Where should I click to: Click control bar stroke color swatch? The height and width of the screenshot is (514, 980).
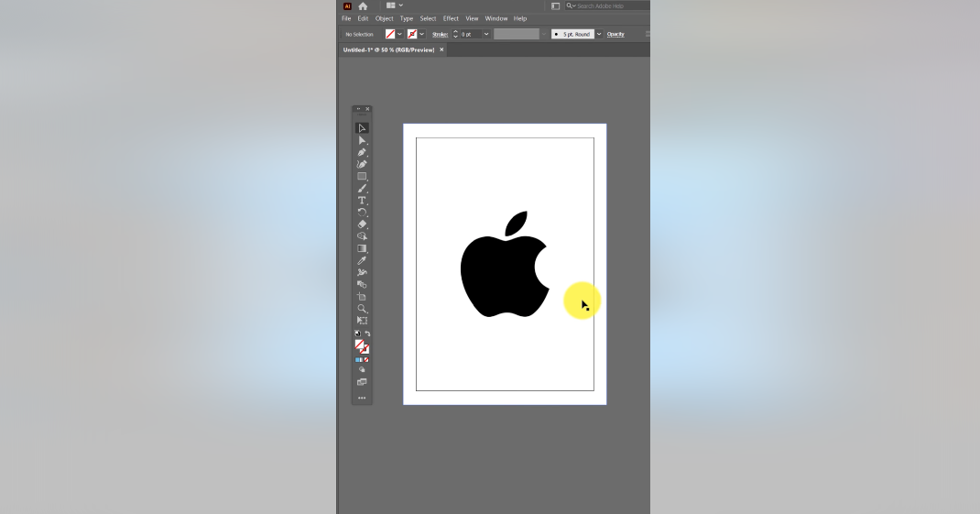pos(412,34)
